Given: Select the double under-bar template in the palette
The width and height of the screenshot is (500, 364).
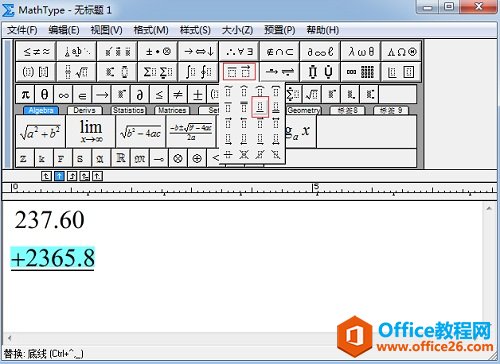Looking at the screenshot, I should 276,107.
